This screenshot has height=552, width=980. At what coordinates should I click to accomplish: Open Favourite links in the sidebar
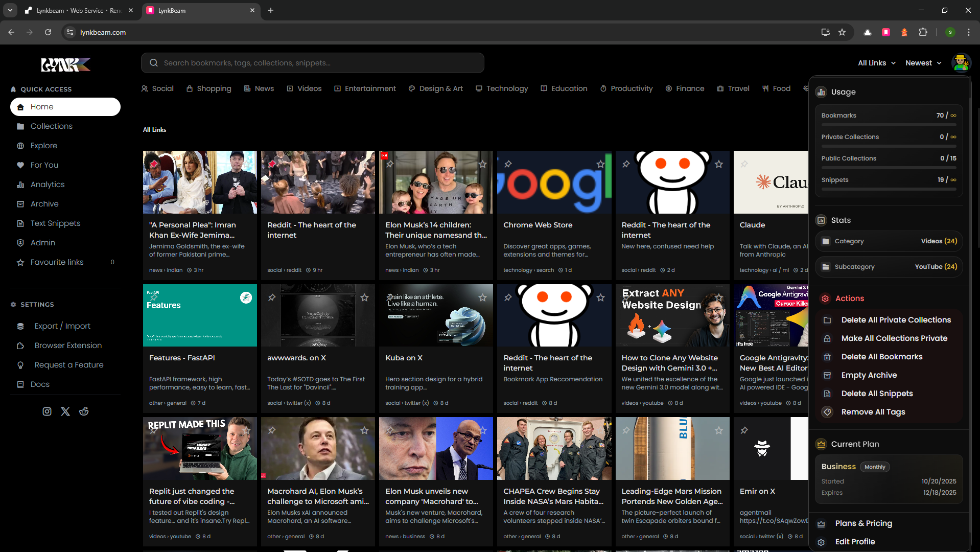click(65, 262)
